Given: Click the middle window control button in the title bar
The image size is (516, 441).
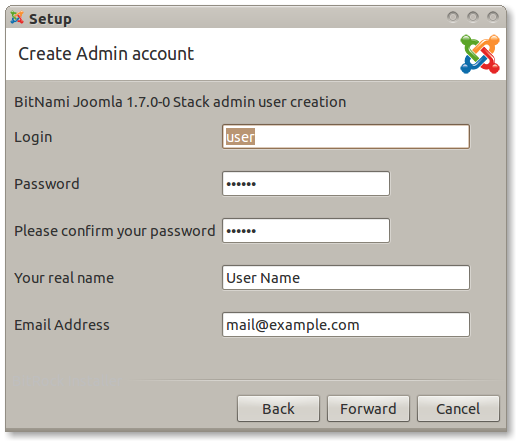Looking at the screenshot, I should point(473,16).
